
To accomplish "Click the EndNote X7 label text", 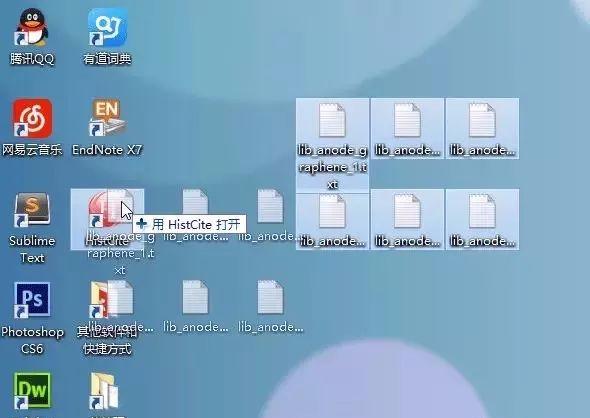I will [107, 150].
